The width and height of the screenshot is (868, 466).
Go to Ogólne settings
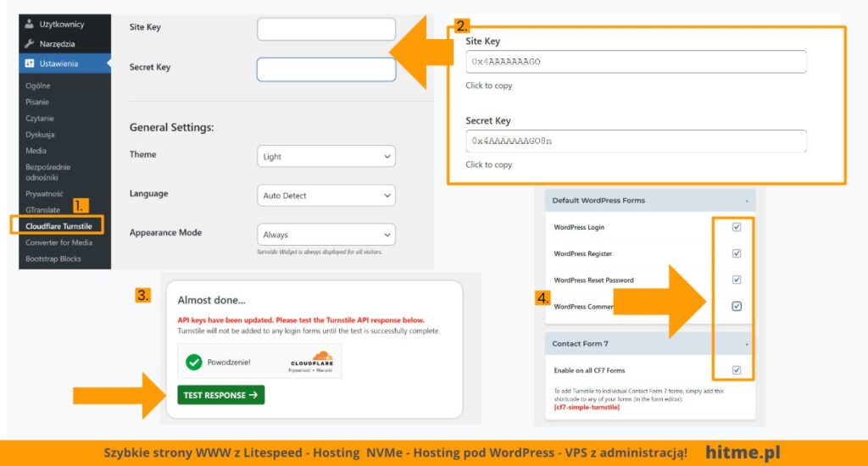point(37,86)
